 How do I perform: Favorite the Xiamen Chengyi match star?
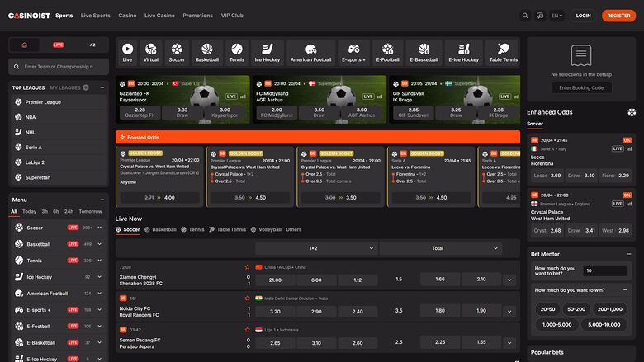pos(247,267)
